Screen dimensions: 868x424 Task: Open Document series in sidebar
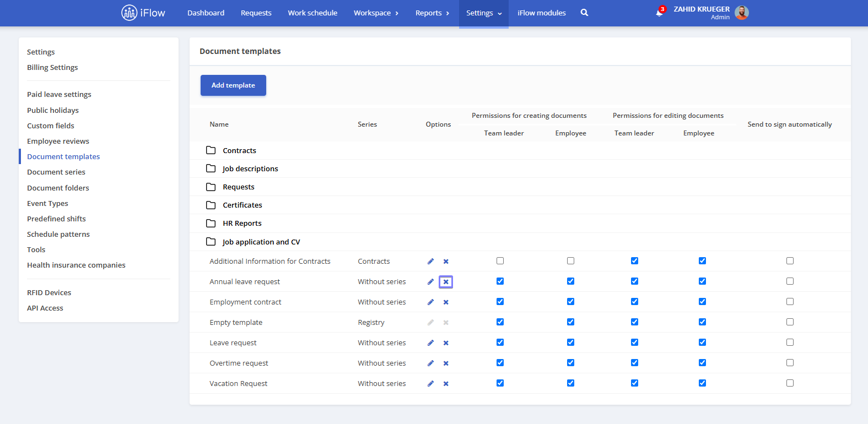(x=56, y=172)
